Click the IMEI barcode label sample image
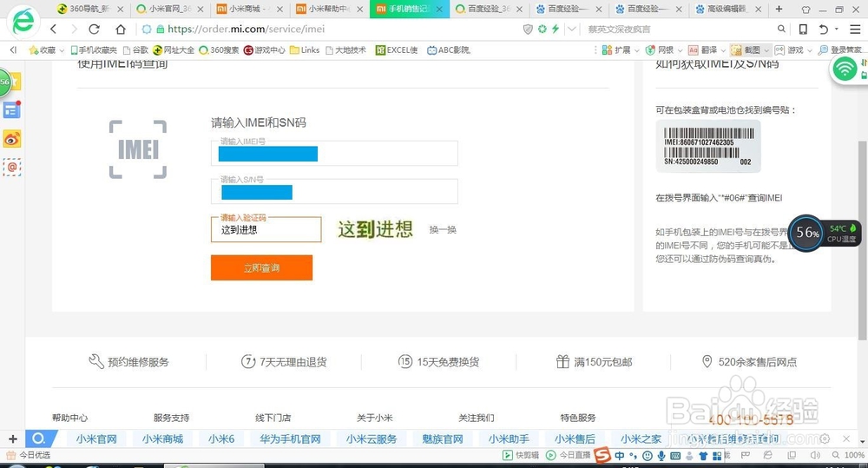Image resolution: width=868 pixels, height=468 pixels. [x=708, y=147]
